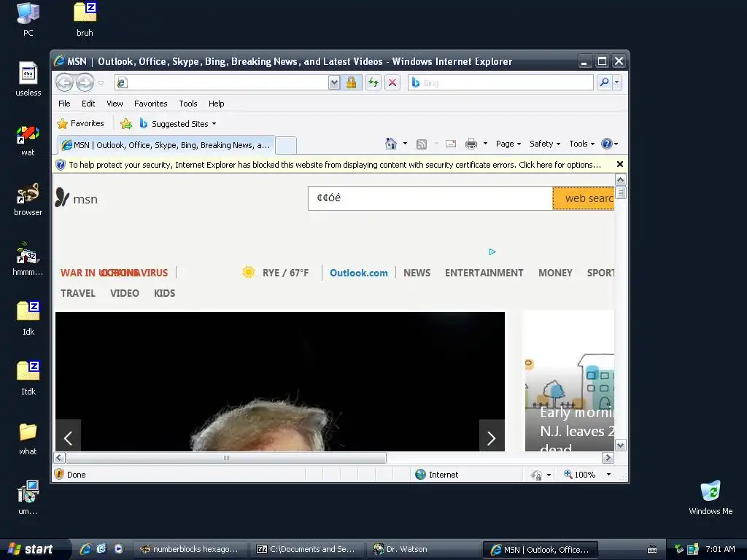Screen dimensions: 747x560
Task: Open the Favorites menu
Action: 150,104
